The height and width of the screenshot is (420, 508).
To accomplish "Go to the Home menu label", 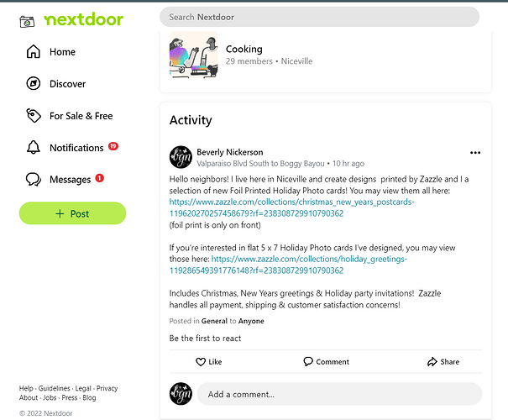I will pyautogui.click(x=62, y=52).
